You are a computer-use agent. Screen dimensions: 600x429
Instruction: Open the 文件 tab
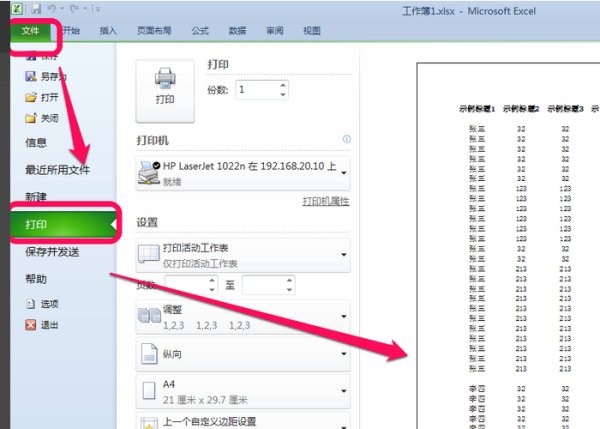coord(30,31)
